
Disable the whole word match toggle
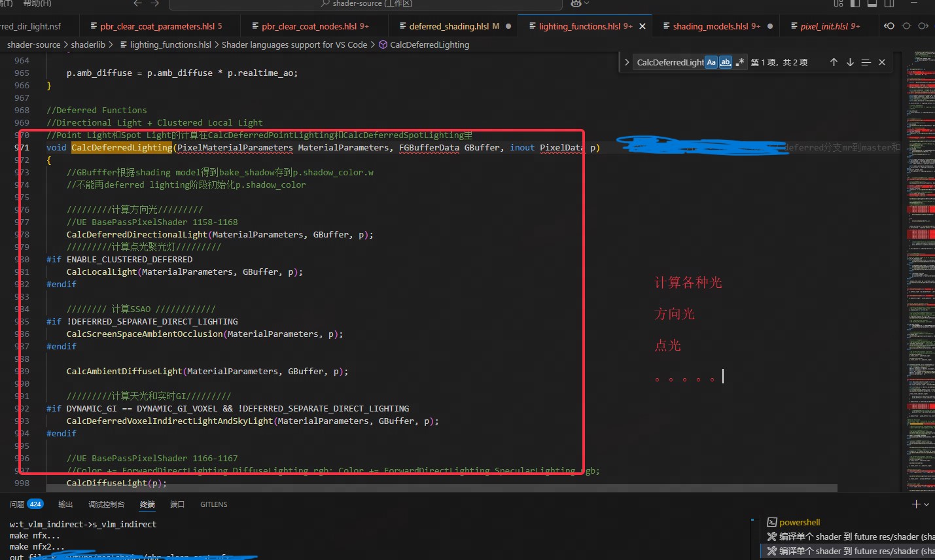pos(726,62)
